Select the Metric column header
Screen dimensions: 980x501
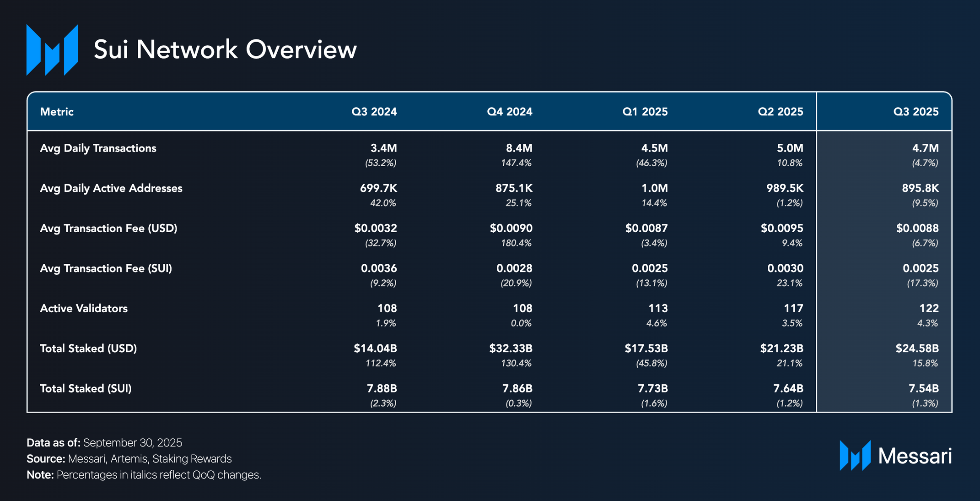[x=57, y=112]
